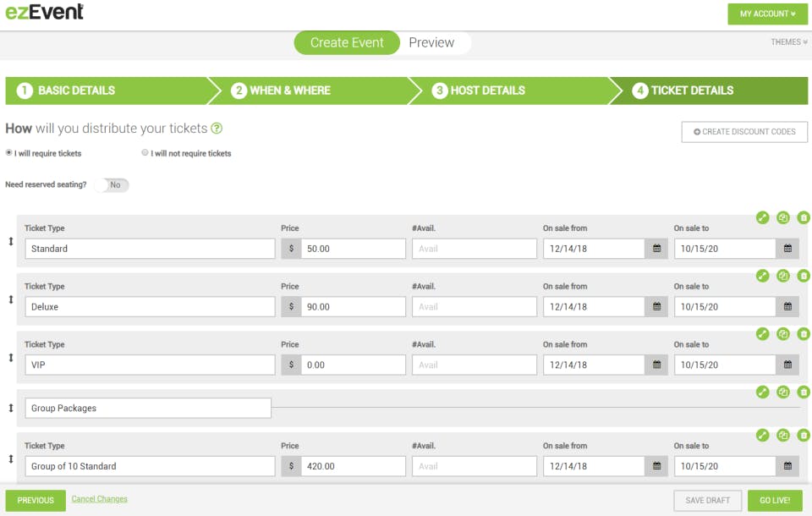The height and width of the screenshot is (516, 812).
Task: Delete the Group Packages section
Action: click(804, 392)
